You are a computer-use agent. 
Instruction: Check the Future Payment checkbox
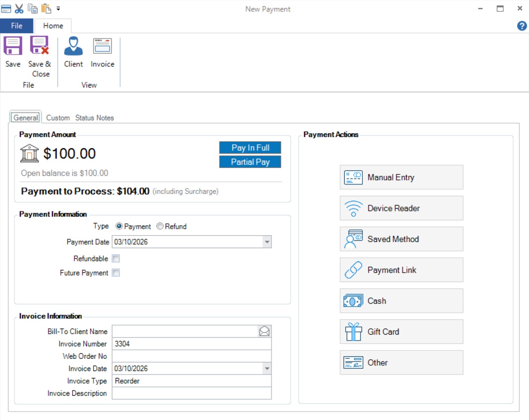click(x=116, y=272)
